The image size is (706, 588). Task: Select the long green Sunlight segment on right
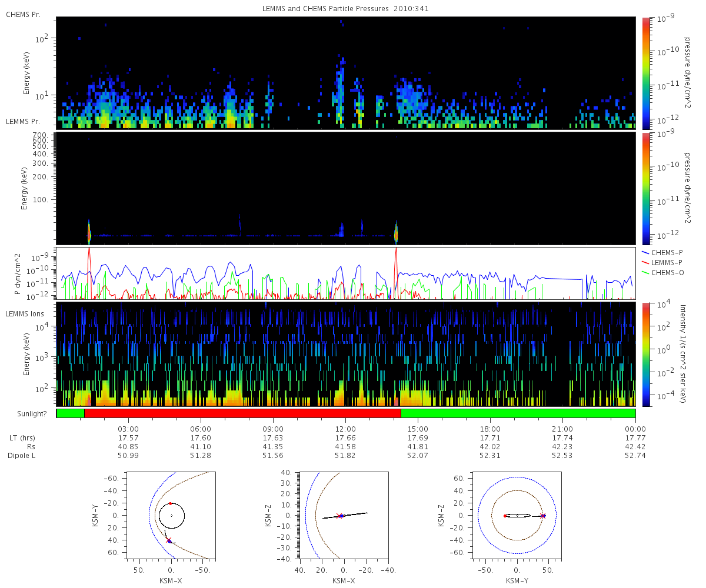tap(518, 413)
